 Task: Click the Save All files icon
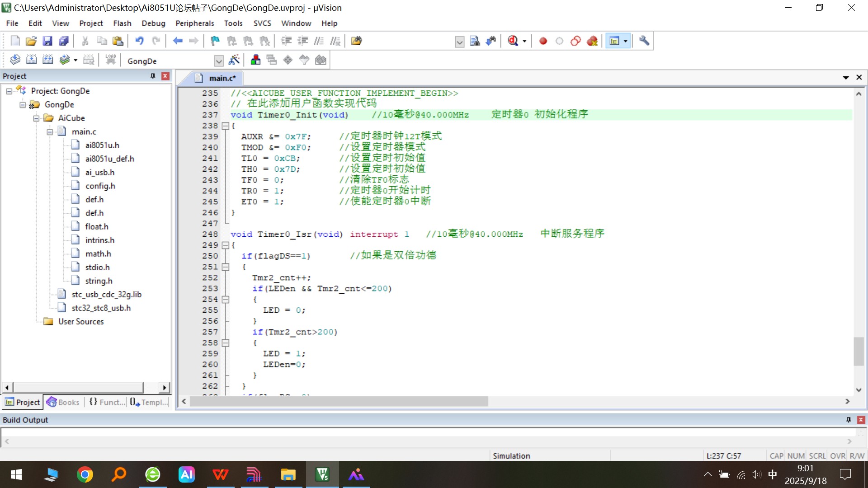[x=64, y=41]
